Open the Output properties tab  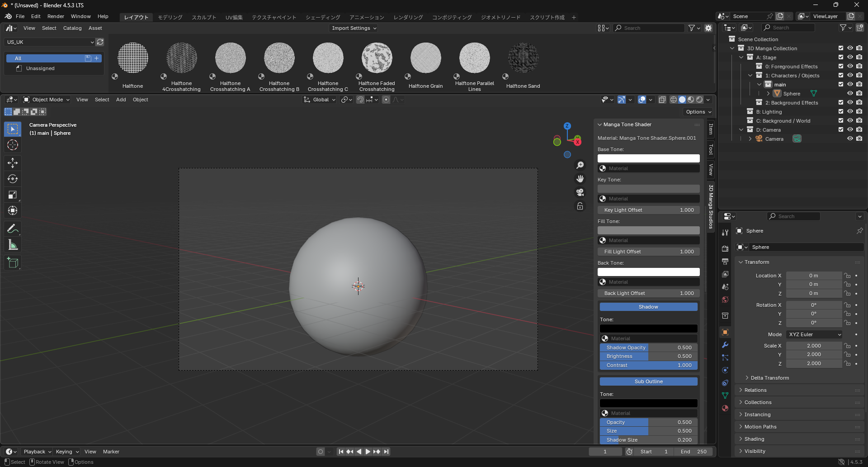coord(725,262)
